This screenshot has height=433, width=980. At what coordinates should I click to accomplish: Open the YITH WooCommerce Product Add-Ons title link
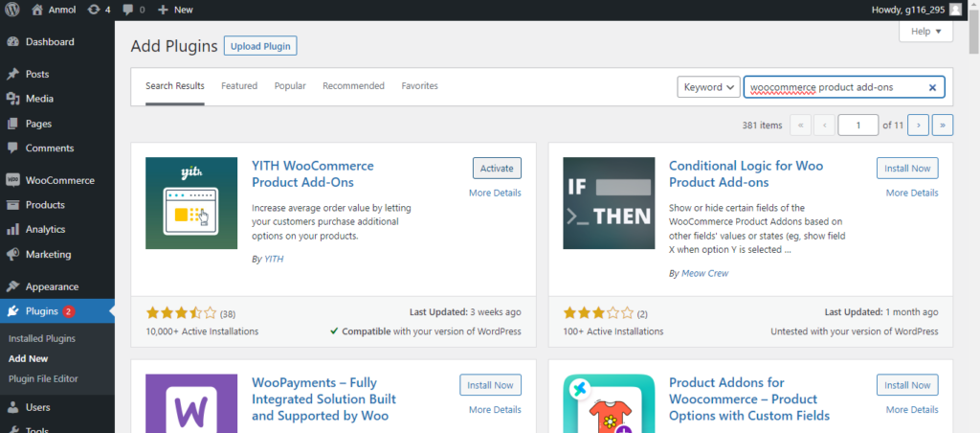pos(313,174)
